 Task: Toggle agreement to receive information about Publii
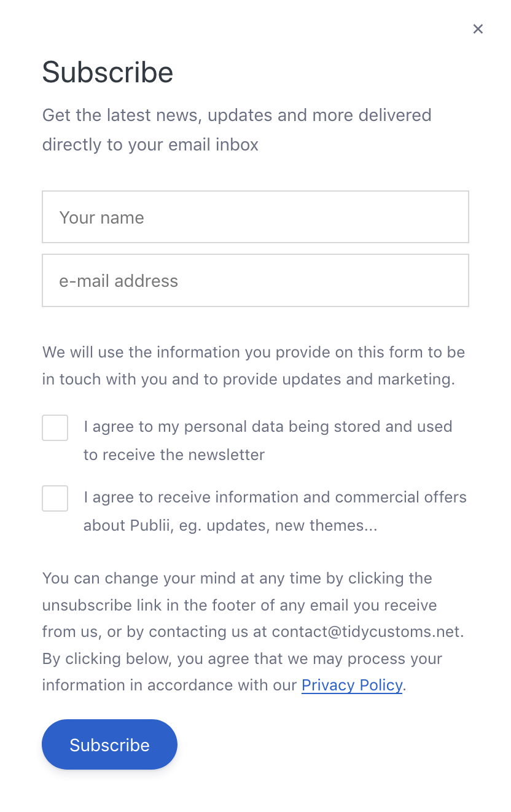55,498
